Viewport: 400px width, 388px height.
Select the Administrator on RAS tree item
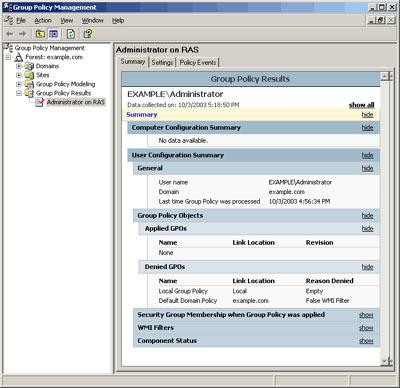coord(76,102)
